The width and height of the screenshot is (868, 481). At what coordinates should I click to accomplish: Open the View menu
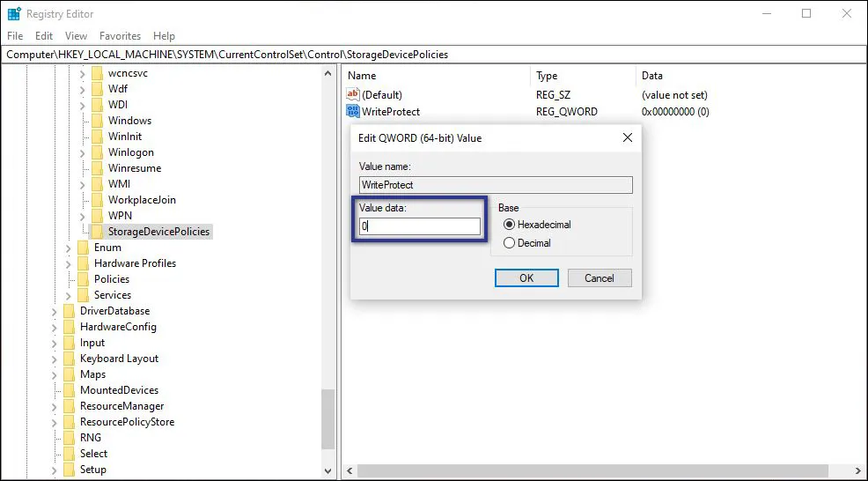pyautogui.click(x=76, y=35)
